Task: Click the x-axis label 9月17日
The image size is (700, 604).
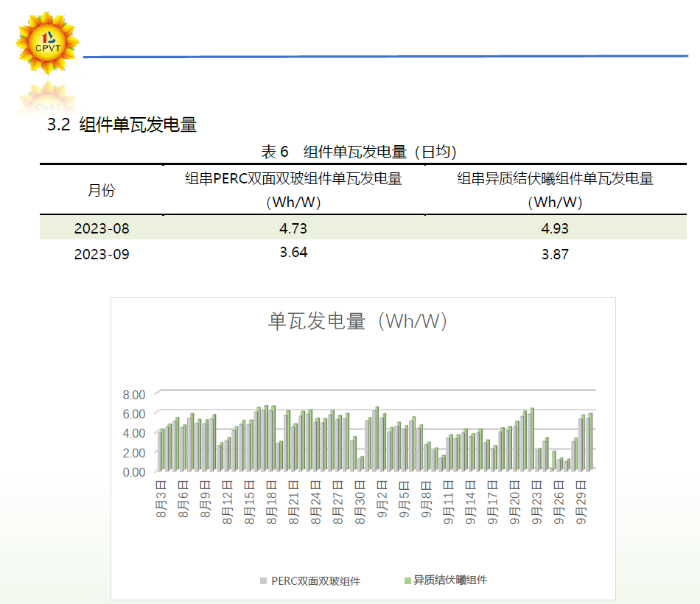Action: pos(492,502)
